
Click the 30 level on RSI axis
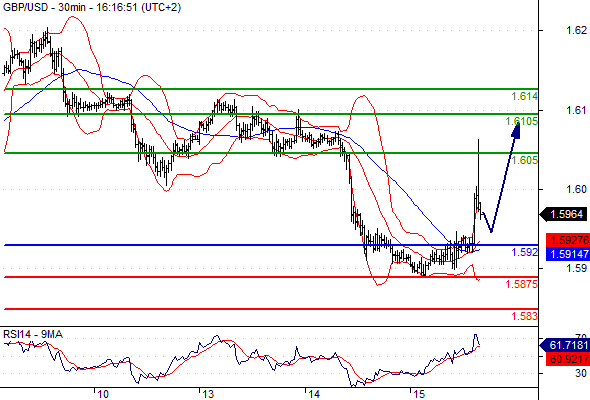[581, 374]
